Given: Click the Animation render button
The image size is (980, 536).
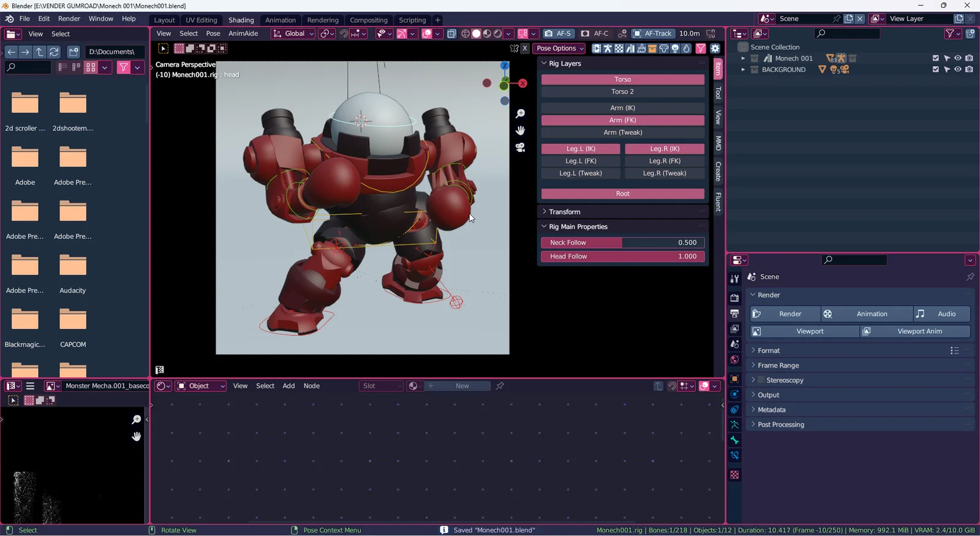Looking at the screenshot, I should pos(867,314).
